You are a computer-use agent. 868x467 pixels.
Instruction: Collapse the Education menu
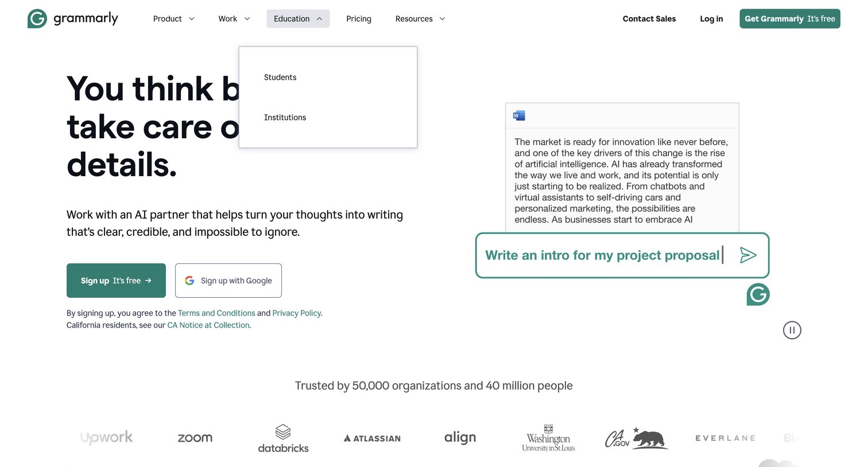(298, 19)
